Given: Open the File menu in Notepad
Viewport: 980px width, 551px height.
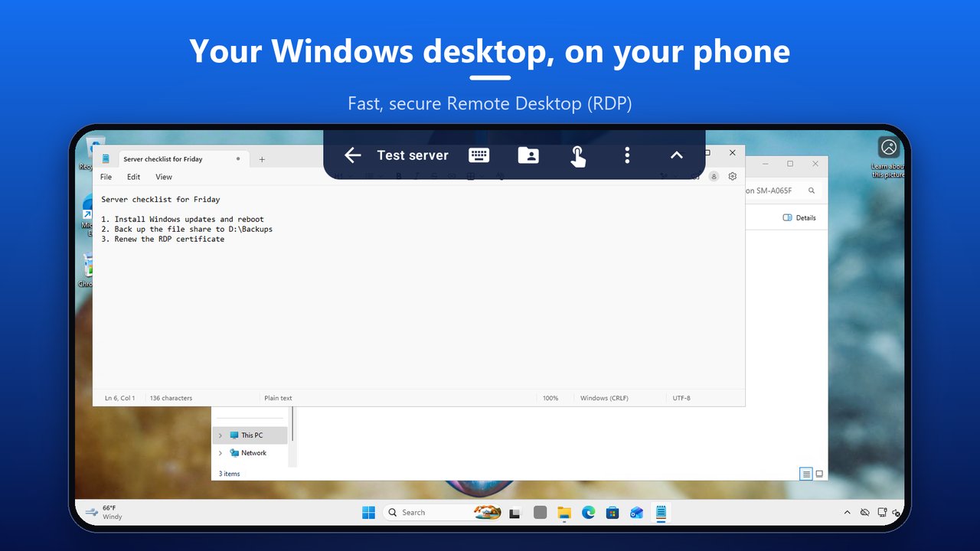Looking at the screenshot, I should coord(106,177).
